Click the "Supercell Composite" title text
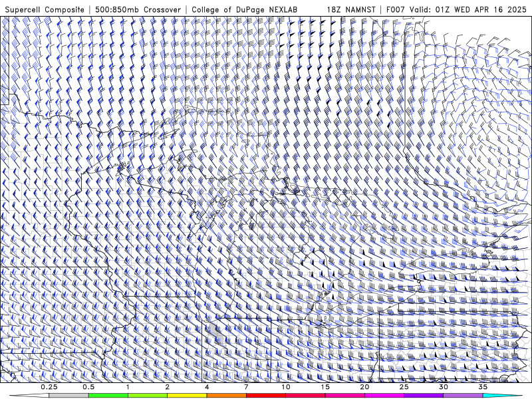 [45, 9]
